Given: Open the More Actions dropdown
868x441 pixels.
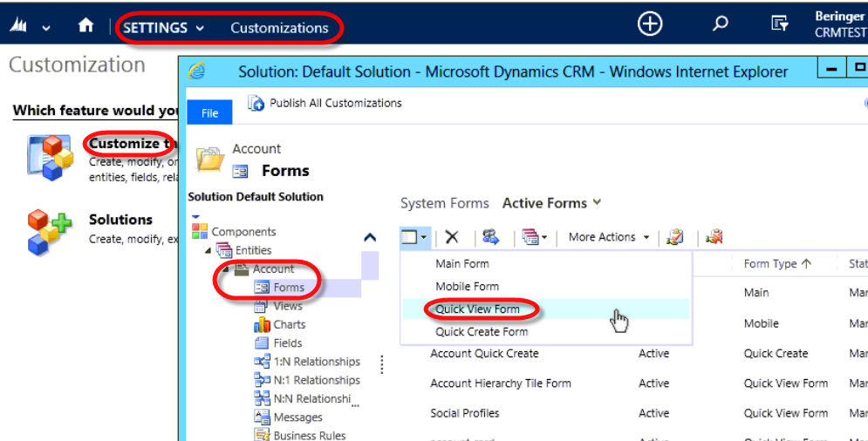Looking at the screenshot, I should [x=609, y=237].
